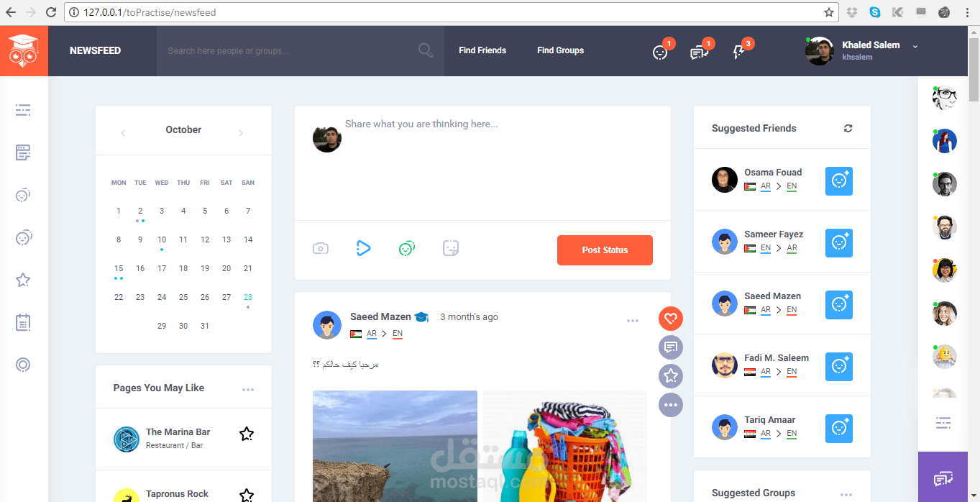Click the sticker icon in post composer
The image size is (980, 502).
tap(451, 248)
